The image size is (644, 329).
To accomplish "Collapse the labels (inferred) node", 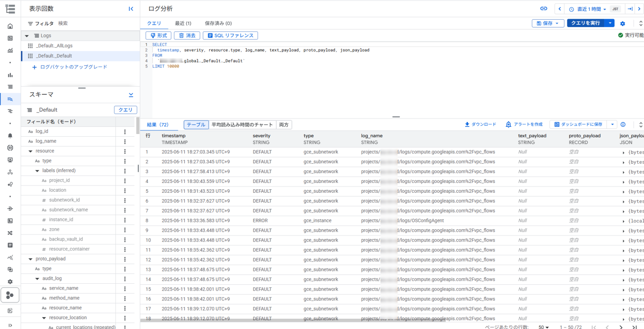I will tap(37, 171).
